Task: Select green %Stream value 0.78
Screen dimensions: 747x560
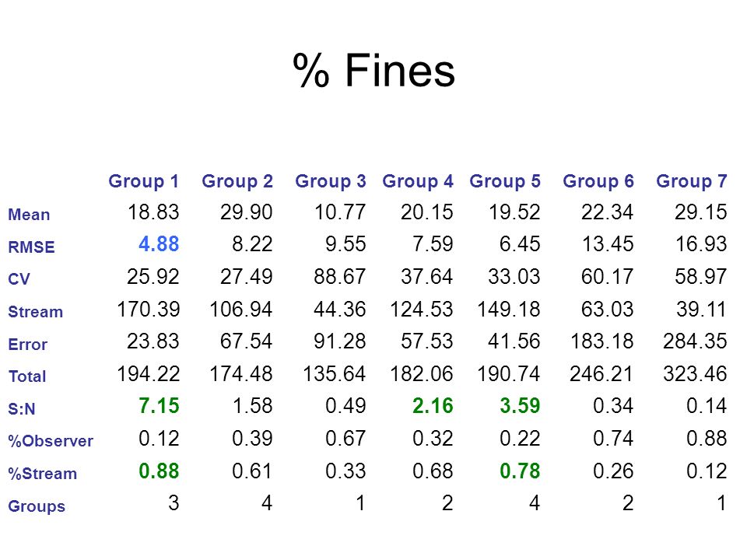Action: point(521,471)
